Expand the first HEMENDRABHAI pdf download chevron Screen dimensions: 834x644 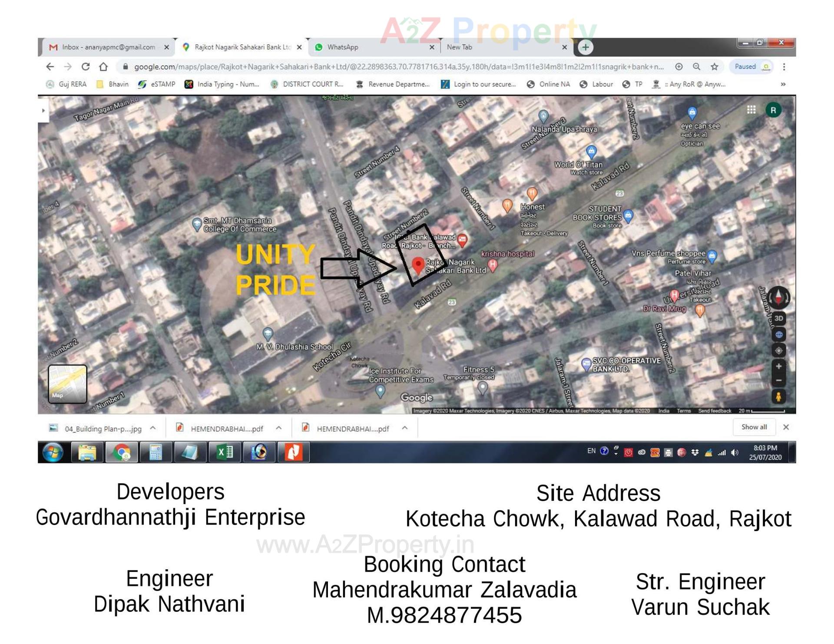(278, 428)
